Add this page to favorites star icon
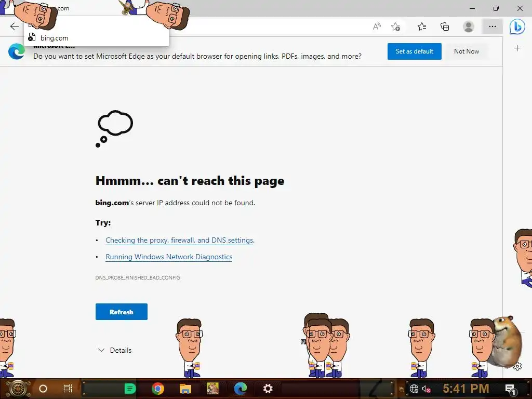The height and width of the screenshot is (399, 532). click(x=395, y=26)
